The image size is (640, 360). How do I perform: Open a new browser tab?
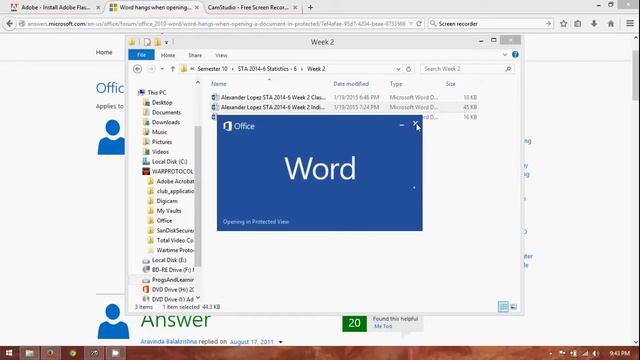311,7
